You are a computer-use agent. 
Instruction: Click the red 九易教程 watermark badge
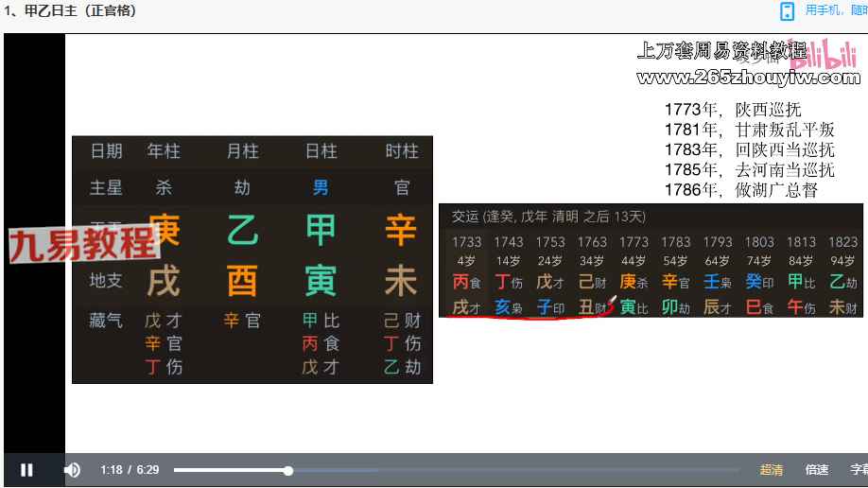83,244
